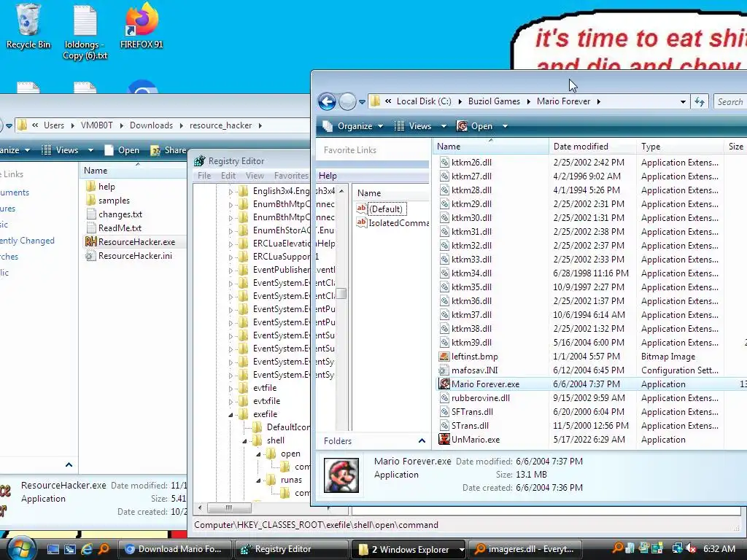
Task: Open the Recycle Bin desktop icon
Action: (28, 26)
